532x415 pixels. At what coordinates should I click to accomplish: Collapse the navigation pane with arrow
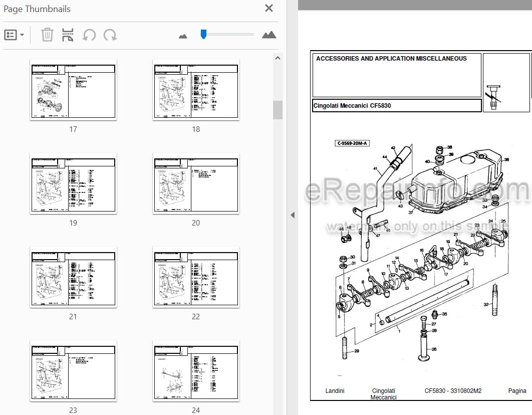293,215
